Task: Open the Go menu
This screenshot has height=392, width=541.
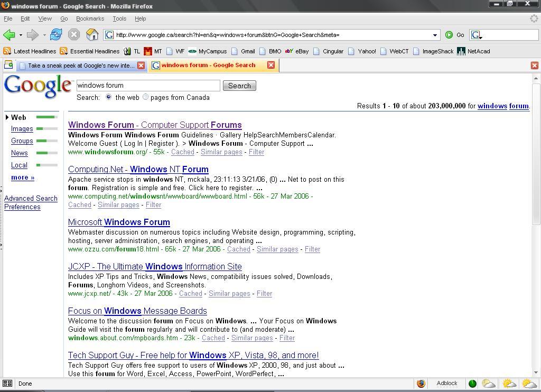Action: point(64,18)
